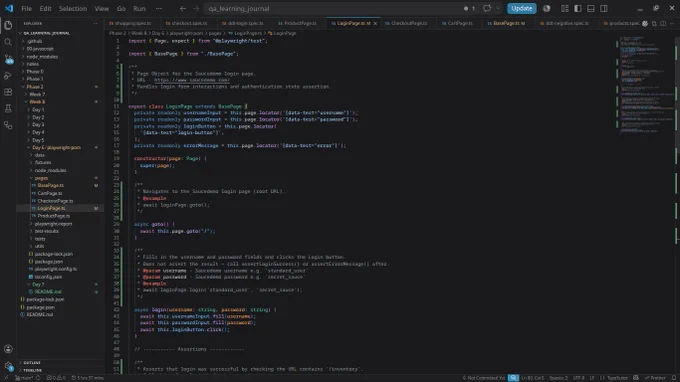Switch to the checkout.spec.ts tab
Image resolution: width=680 pixels, height=382 pixels.
pyautogui.click(x=188, y=23)
